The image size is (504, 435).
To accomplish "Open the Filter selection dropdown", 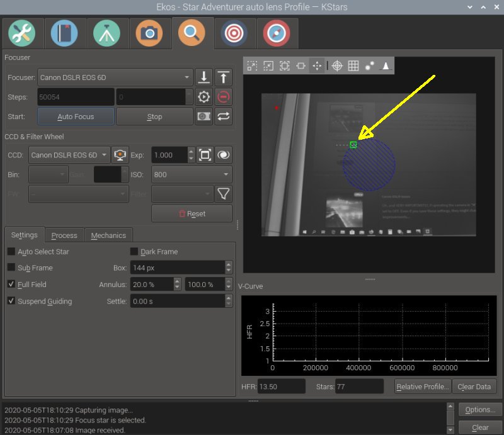I will pos(182,194).
